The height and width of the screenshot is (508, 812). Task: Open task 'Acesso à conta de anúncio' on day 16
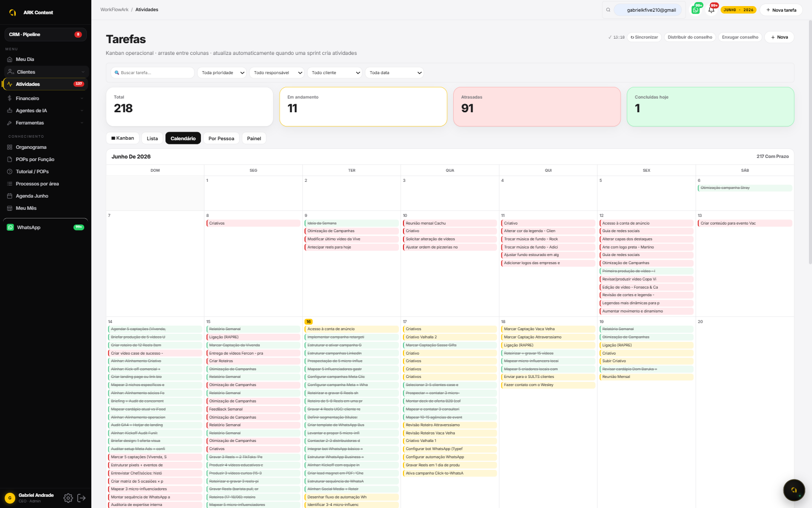click(x=351, y=329)
